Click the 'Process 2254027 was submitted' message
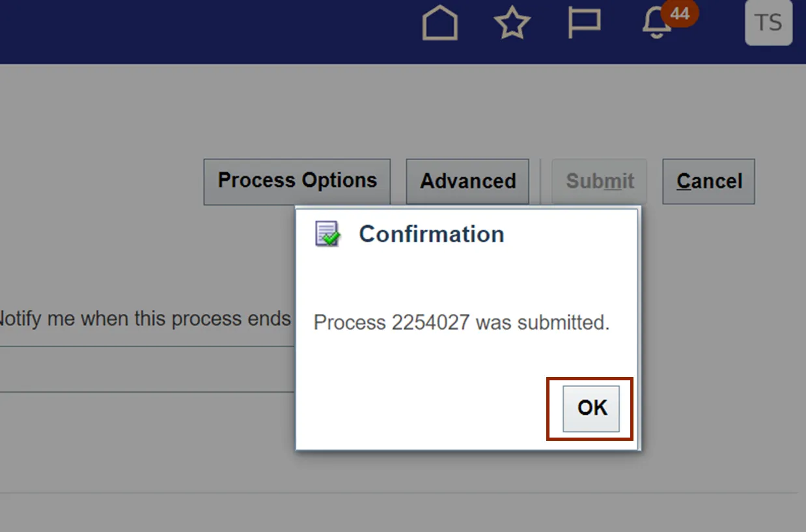Viewport: 806px width, 532px height. tap(462, 322)
